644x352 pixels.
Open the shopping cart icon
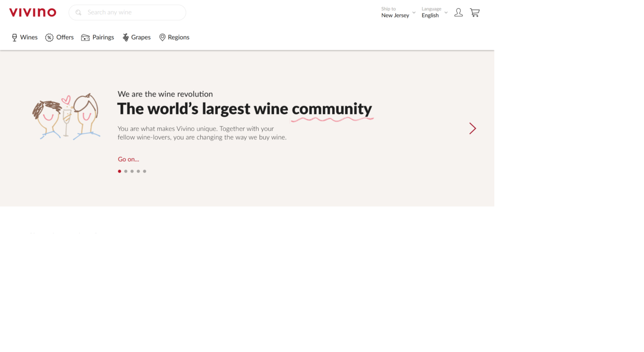point(475,13)
